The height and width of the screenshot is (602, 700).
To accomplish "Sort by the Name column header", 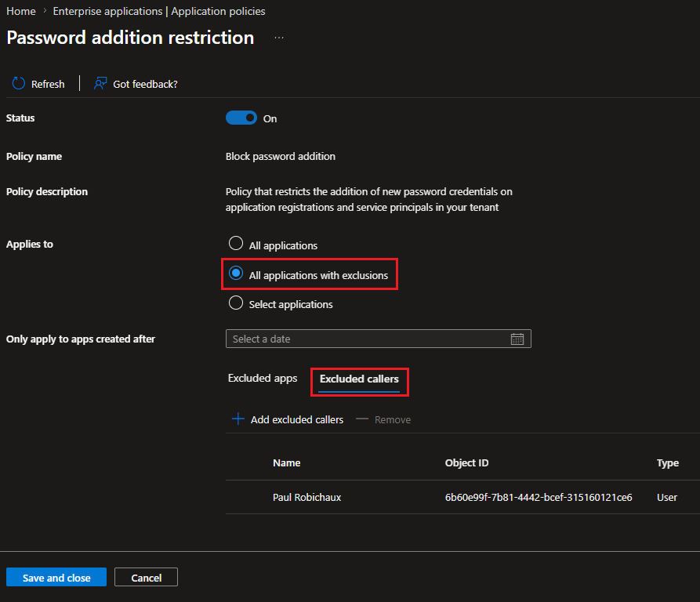I will pos(287,462).
